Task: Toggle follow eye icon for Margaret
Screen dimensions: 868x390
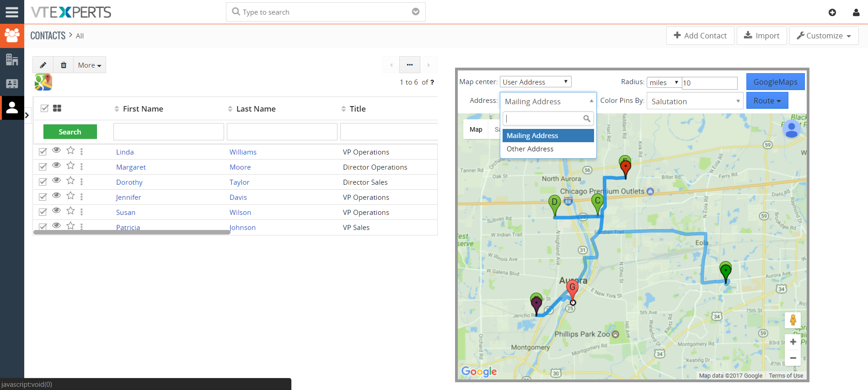Action: (56, 166)
